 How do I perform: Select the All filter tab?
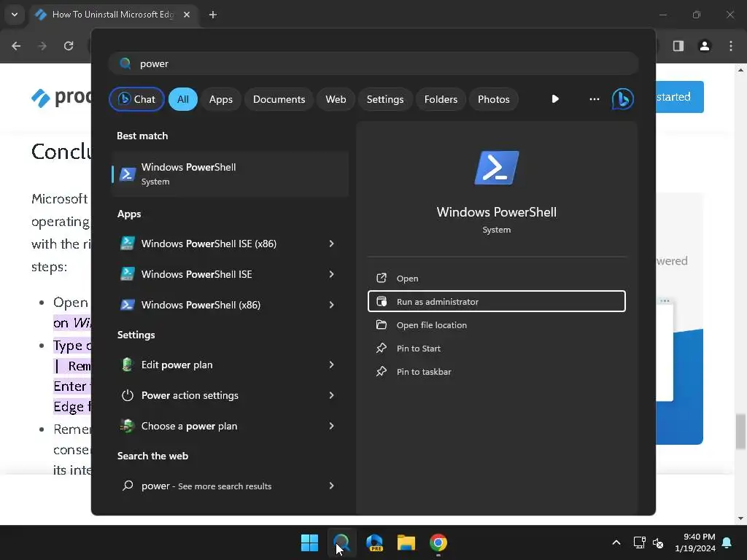[x=183, y=99]
